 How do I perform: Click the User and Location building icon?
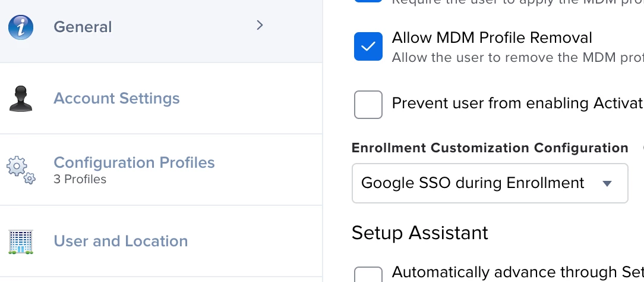[21, 242]
